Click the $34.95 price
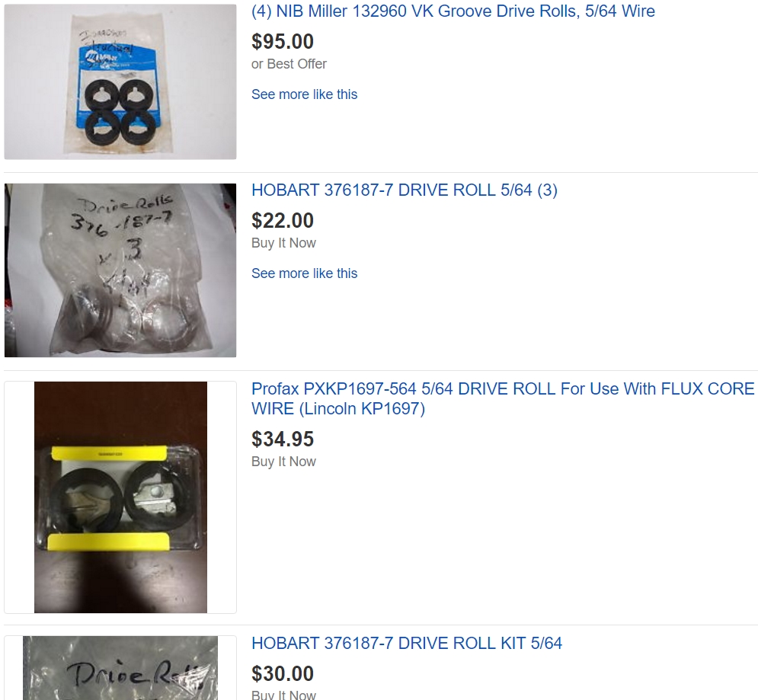The height and width of the screenshot is (700, 758). [283, 439]
